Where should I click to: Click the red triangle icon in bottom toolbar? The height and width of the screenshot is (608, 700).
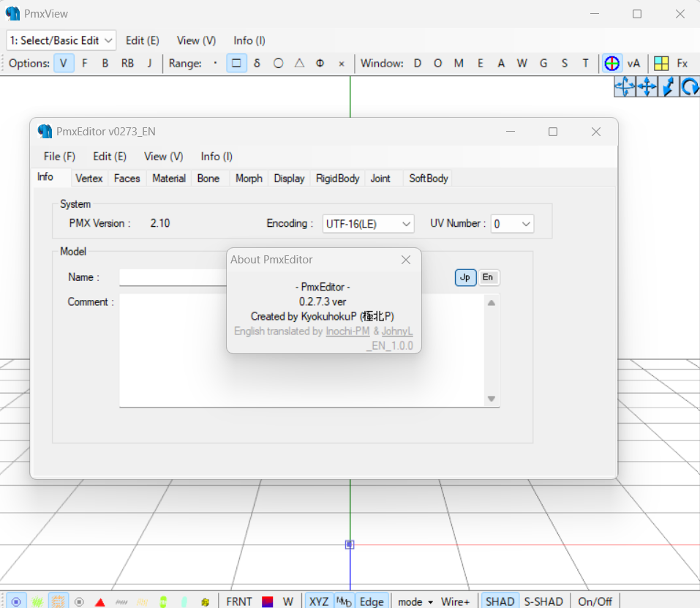[x=100, y=601]
